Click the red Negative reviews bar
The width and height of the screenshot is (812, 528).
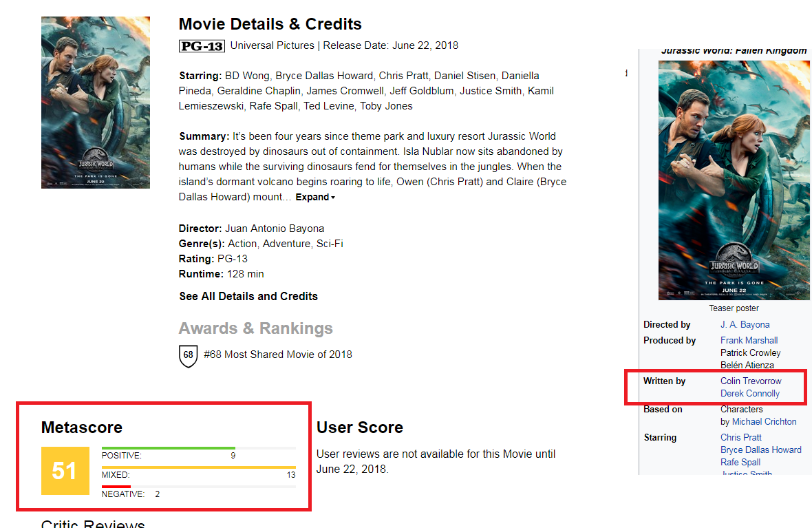116,487
